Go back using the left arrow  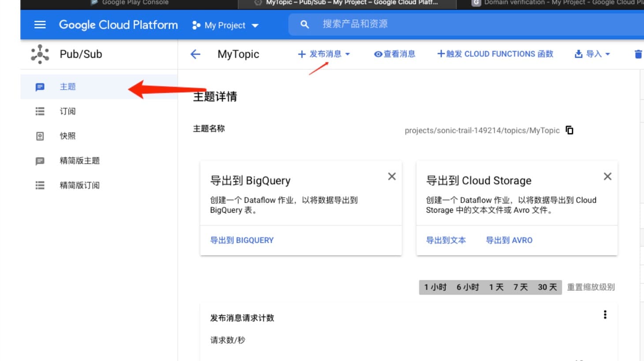195,54
